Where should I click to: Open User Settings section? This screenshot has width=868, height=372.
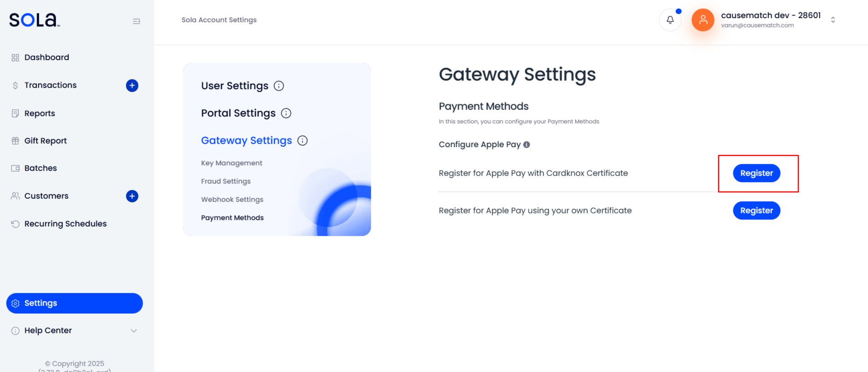tap(235, 86)
